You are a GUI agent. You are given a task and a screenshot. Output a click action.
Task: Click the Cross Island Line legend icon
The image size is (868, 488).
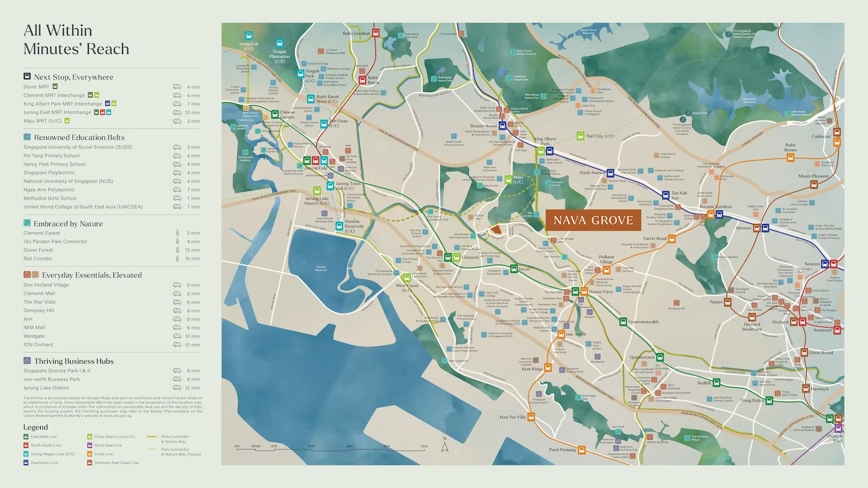(x=90, y=436)
